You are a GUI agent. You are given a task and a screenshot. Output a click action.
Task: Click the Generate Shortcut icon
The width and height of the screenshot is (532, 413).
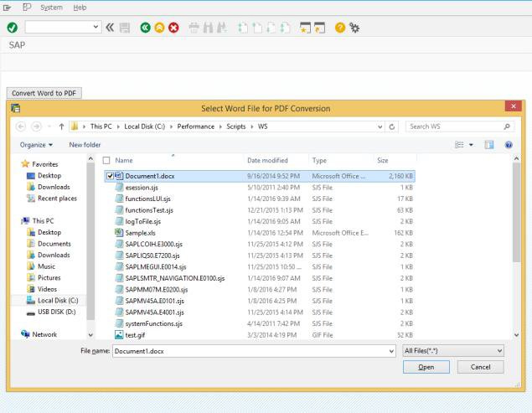pyautogui.click(x=319, y=28)
